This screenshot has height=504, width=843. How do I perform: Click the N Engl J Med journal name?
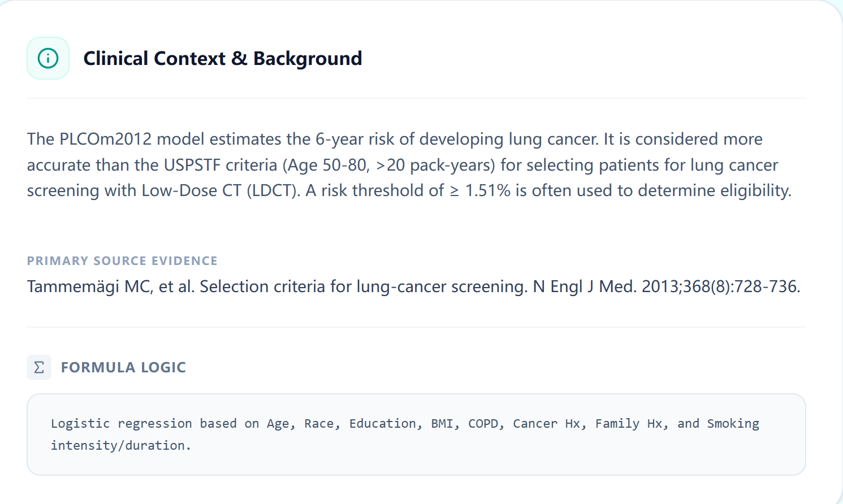point(584,286)
